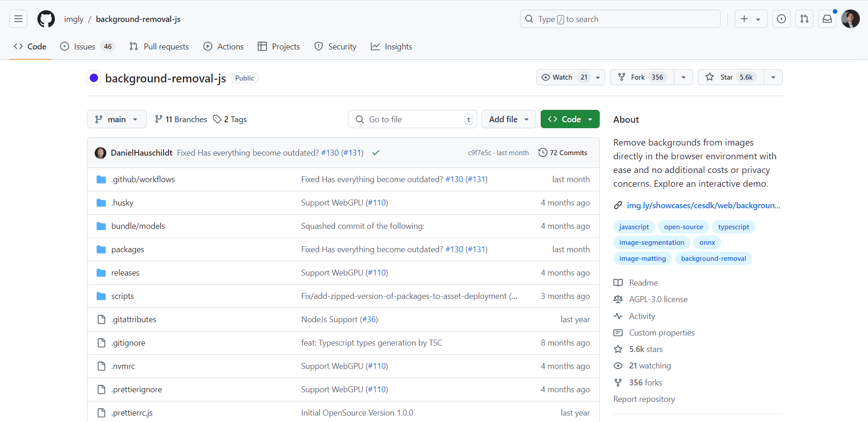
Task: Click the tags icon next to 2 Tags
Action: click(217, 119)
